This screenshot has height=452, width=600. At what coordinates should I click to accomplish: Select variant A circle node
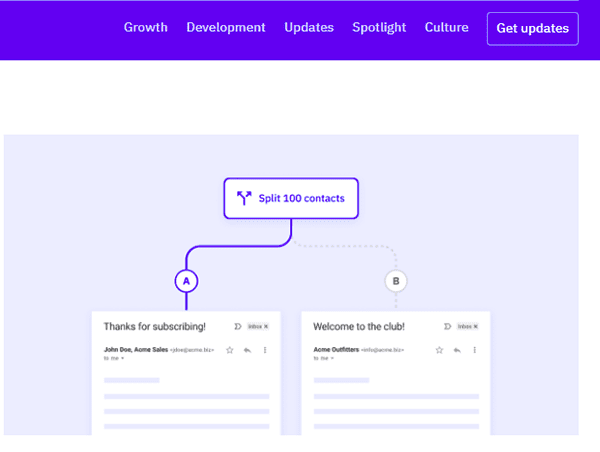tap(185, 281)
